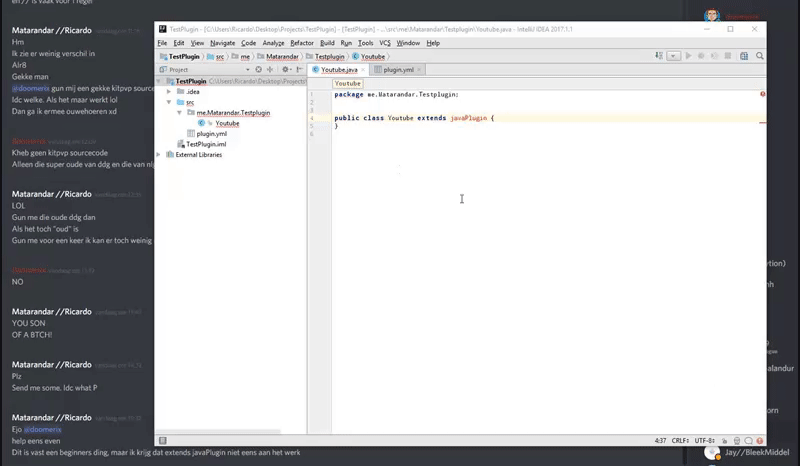Open the Run menu

(346, 43)
